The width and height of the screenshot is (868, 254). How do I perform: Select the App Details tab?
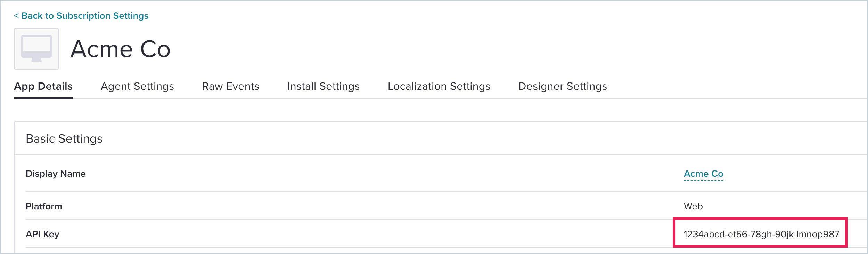coord(43,86)
